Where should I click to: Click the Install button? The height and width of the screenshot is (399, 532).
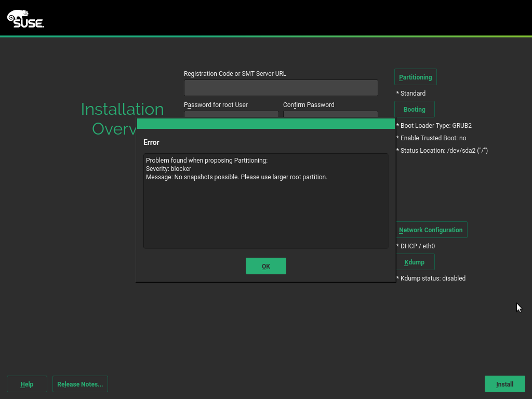coord(504,384)
